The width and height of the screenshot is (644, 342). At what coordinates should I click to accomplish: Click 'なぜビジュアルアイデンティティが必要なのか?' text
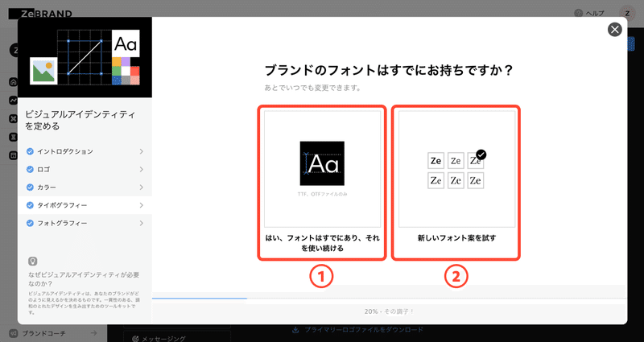point(85,279)
